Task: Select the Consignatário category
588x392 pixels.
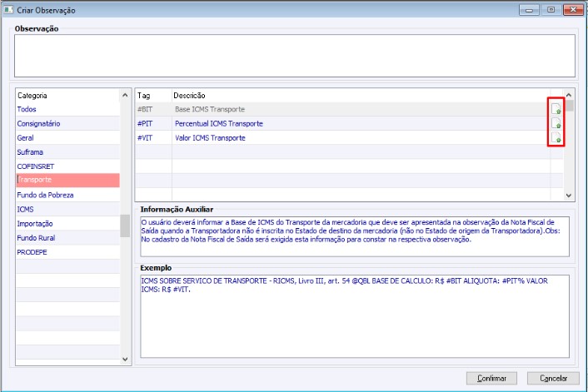Action: [x=67, y=123]
